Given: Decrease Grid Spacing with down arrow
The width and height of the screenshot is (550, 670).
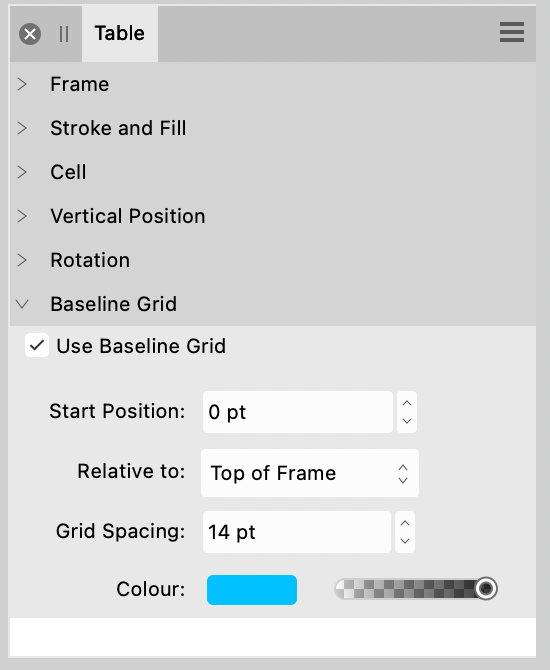Looking at the screenshot, I should click(x=405, y=541).
